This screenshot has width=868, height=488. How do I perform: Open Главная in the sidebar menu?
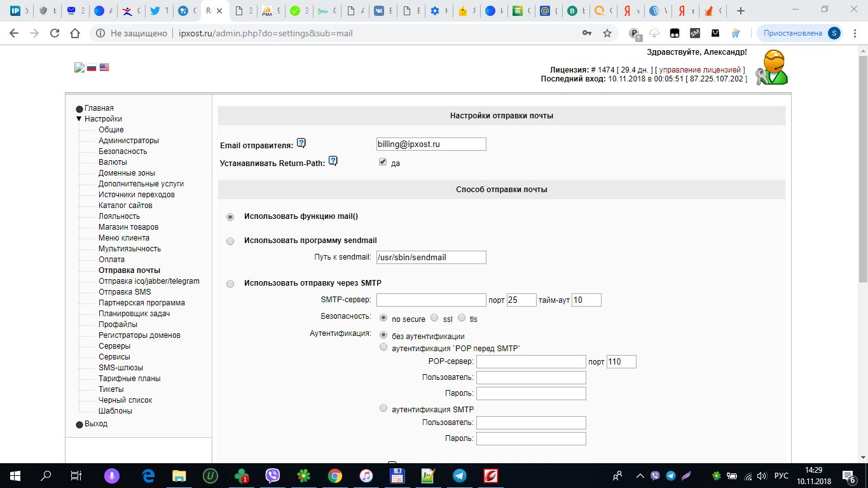(99, 108)
